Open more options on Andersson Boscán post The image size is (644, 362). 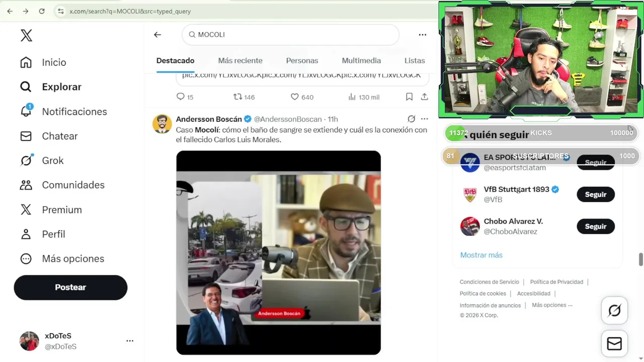[x=425, y=119]
